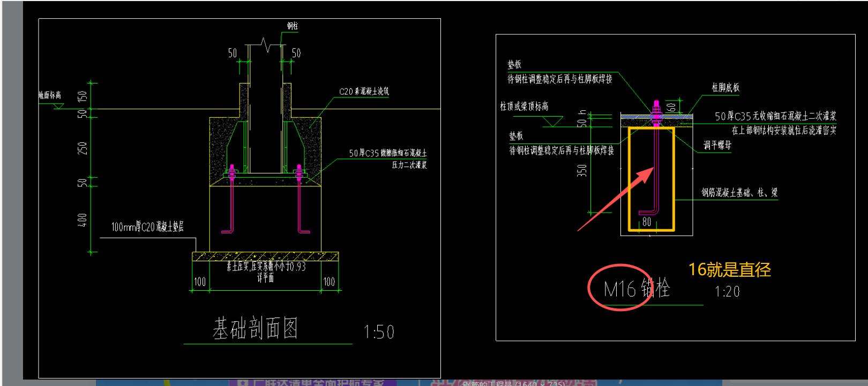Viewport: 868px width, 386px height.
Task: Click the 钢筋混凝土基础、柱、梁 label
Action: pos(739,193)
